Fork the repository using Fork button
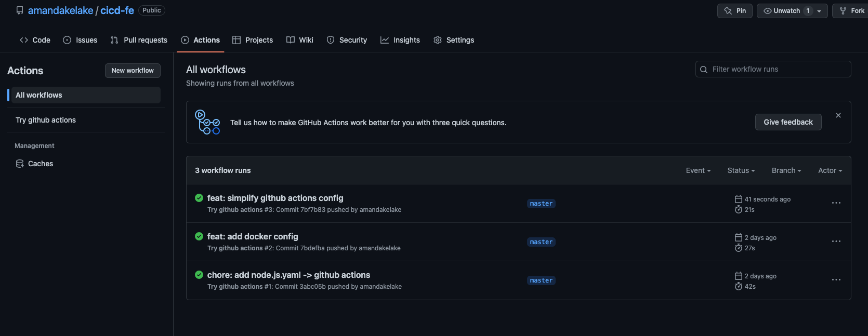 [x=851, y=11]
